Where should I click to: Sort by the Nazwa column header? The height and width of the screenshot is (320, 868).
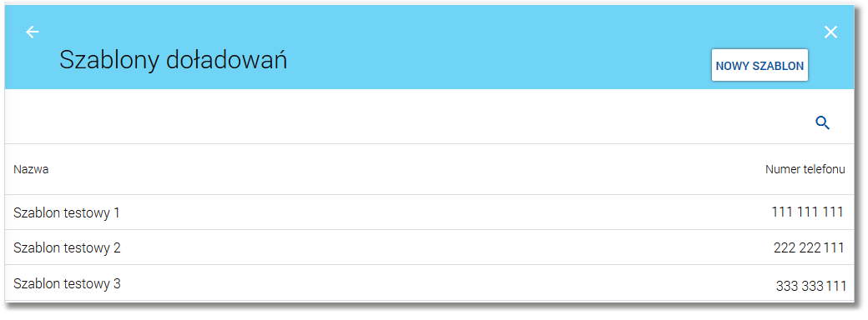pos(31,170)
